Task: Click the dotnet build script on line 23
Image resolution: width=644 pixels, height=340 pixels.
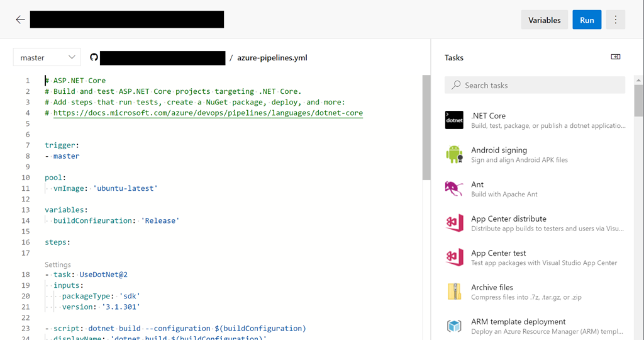Action: click(197, 329)
